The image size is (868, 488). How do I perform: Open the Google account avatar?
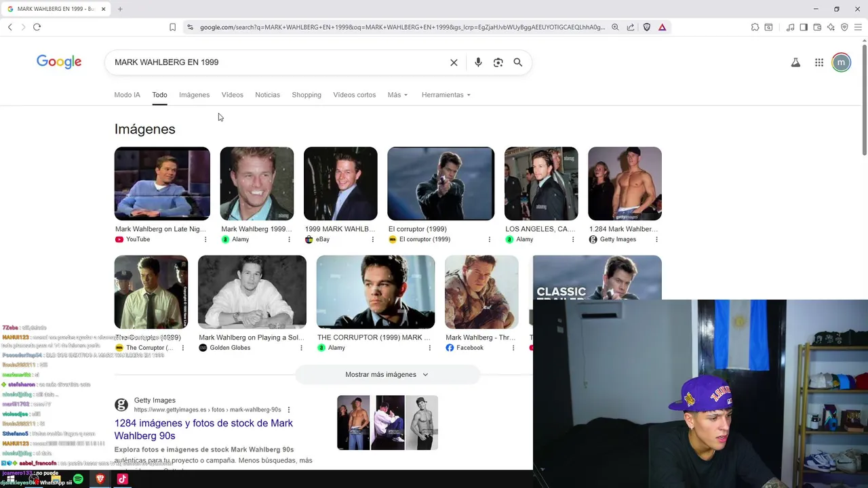[841, 62]
